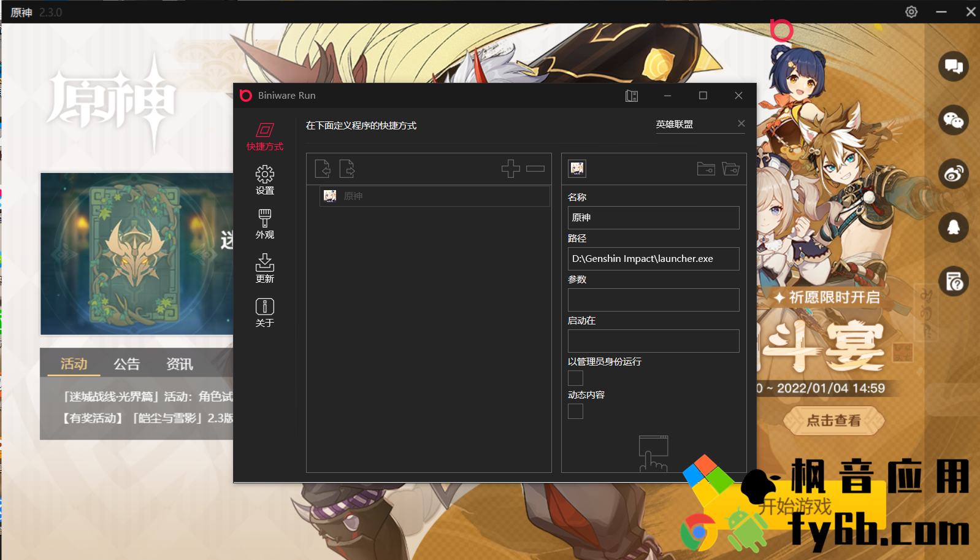Open Genshin launcher settings gear icon
The width and height of the screenshot is (980, 560).
pyautogui.click(x=911, y=12)
